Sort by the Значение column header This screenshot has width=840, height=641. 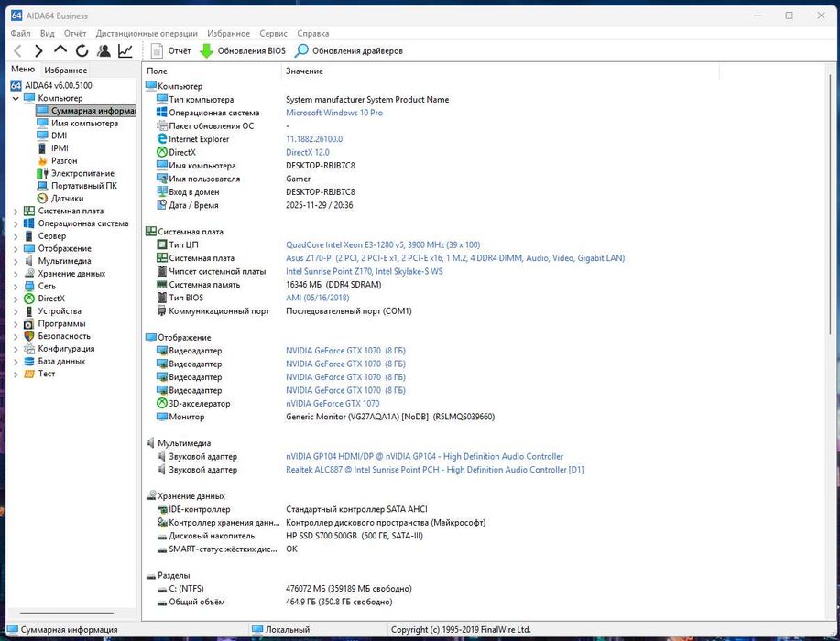click(500, 71)
